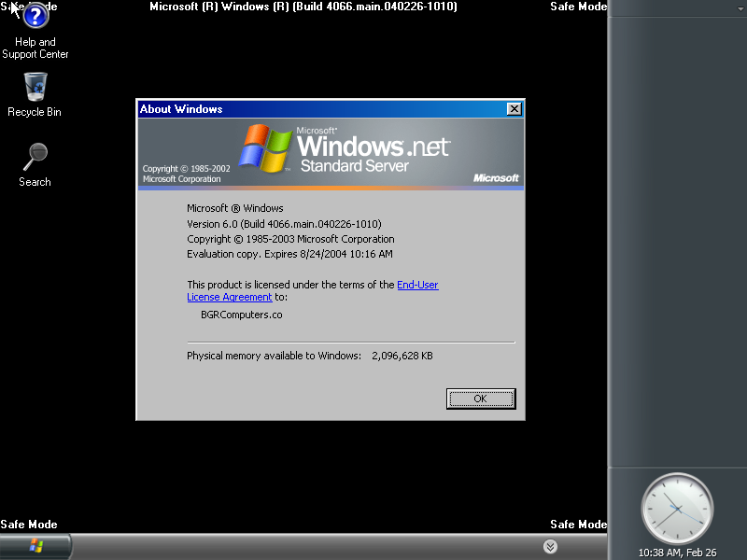Click the Start button on the taskbar
The image size is (747, 560).
point(35,546)
